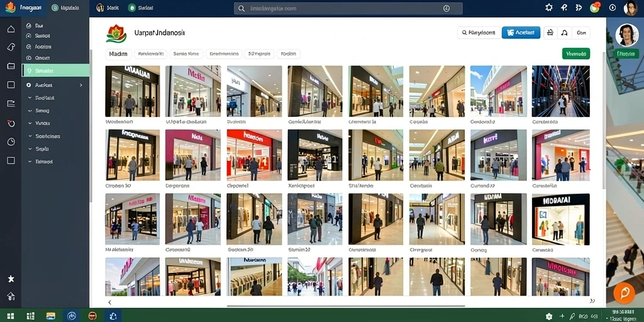Click the blue button in header

click(521, 33)
